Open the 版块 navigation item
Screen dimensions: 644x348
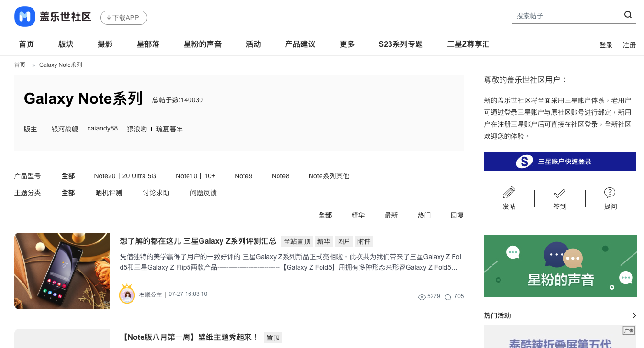coord(66,44)
